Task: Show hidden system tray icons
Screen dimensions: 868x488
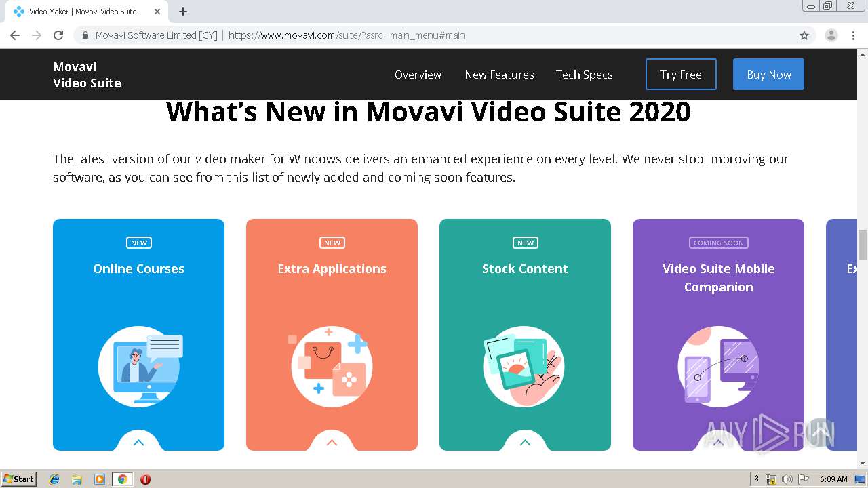Action: pyautogui.click(x=756, y=479)
